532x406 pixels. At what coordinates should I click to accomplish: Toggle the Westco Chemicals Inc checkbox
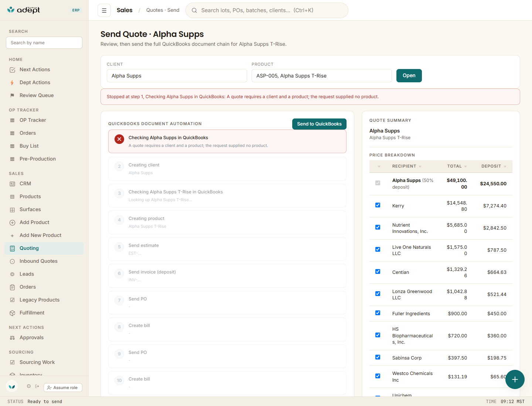point(378,376)
